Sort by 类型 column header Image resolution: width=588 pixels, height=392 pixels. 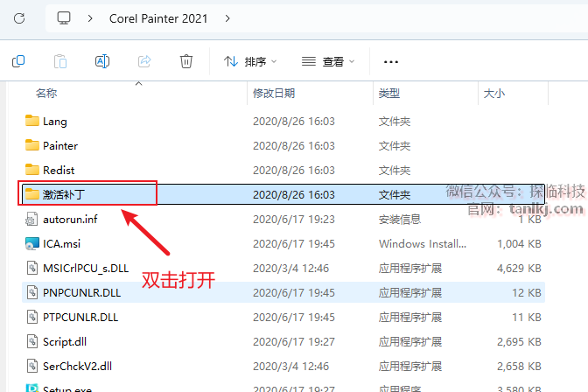388,93
